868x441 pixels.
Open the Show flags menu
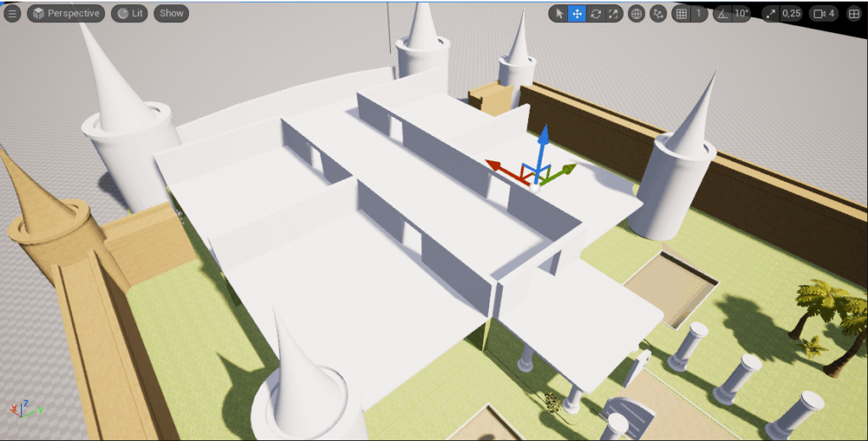pos(171,14)
